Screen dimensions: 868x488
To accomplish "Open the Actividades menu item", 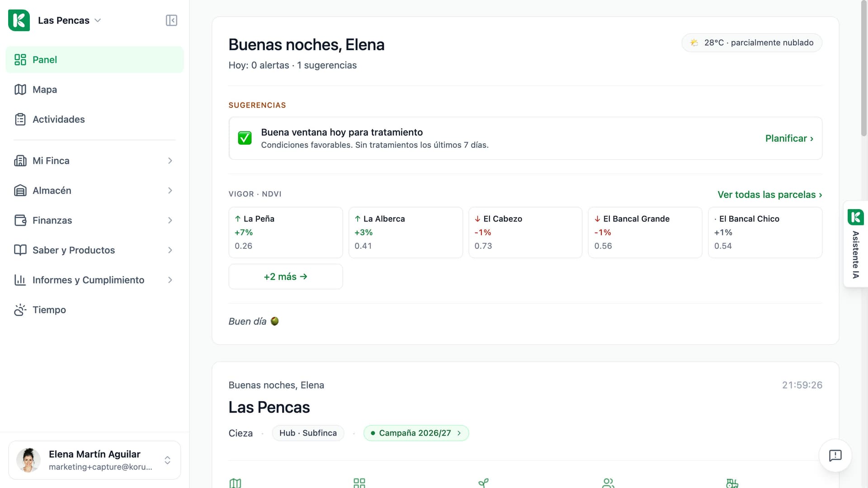I will click(x=94, y=119).
